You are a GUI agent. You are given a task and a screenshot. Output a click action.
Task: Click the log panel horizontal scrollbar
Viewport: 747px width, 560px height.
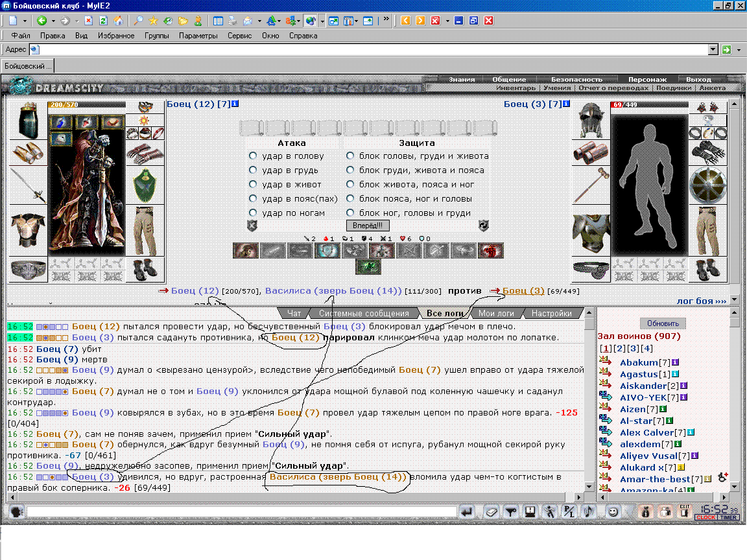point(296,498)
